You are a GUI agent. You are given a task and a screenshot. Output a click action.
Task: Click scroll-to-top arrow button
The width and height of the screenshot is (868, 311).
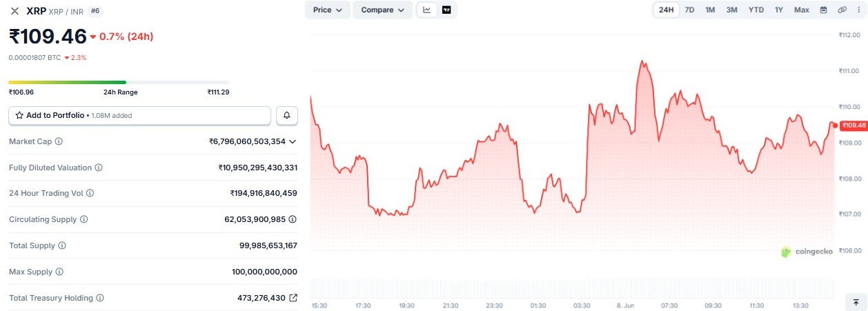[x=856, y=302]
